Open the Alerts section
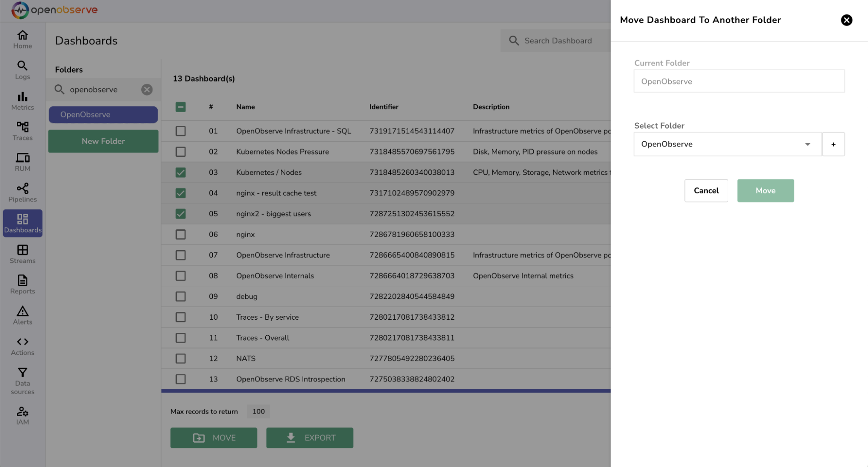 pos(22,315)
